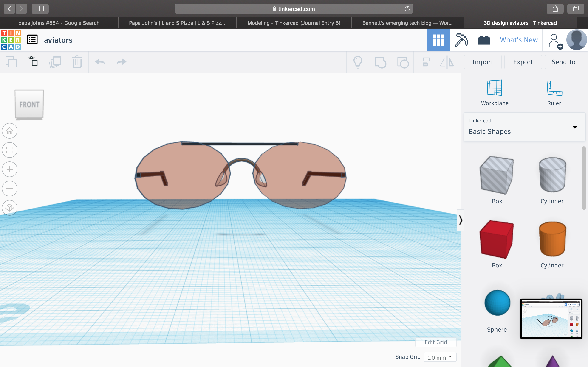Click the Paste clipboard icon
The image size is (588, 367).
coord(32,62)
